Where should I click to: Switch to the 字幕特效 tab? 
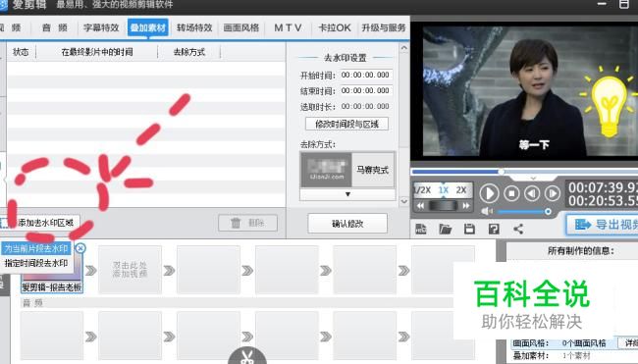coord(101,27)
